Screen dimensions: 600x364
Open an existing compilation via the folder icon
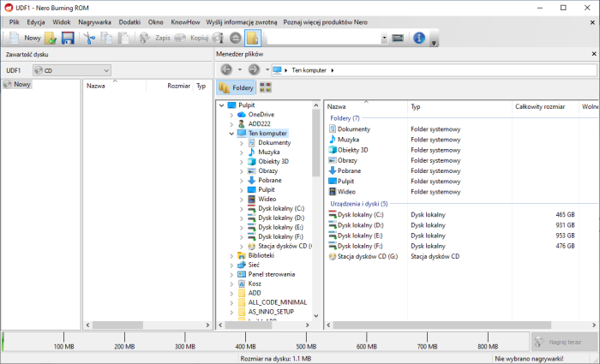[x=51, y=38]
